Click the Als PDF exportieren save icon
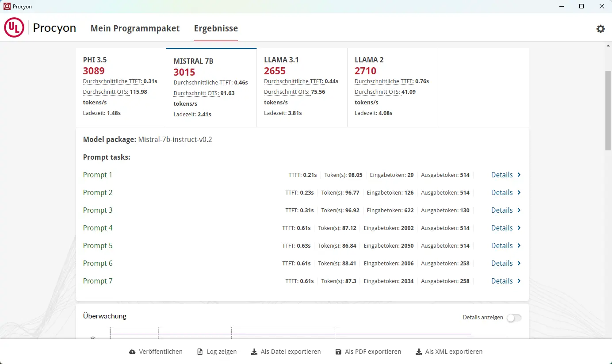Image resolution: width=612 pixels, height=364 pixels. [338, 352]
